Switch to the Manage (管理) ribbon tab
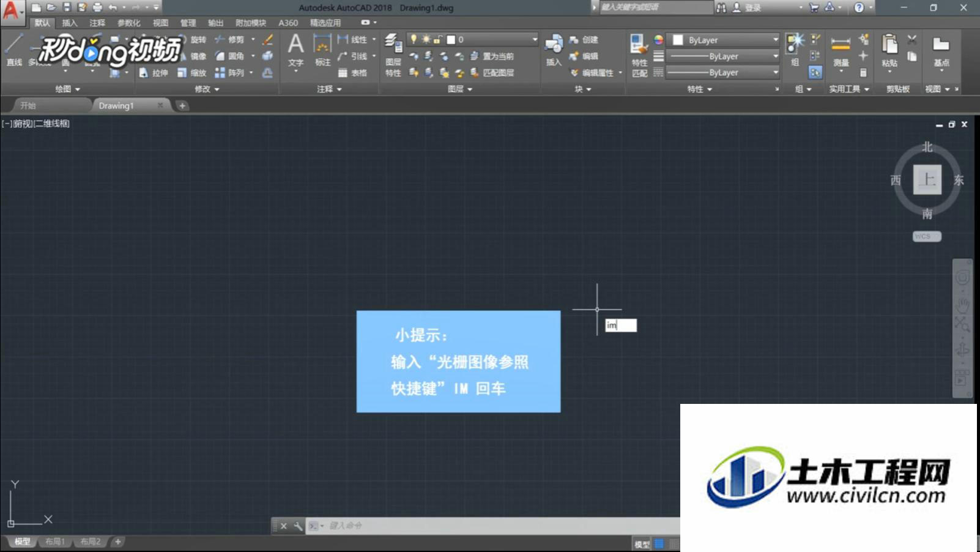The height and width of the screenshot is (552, 980). [x=188, y=23]
